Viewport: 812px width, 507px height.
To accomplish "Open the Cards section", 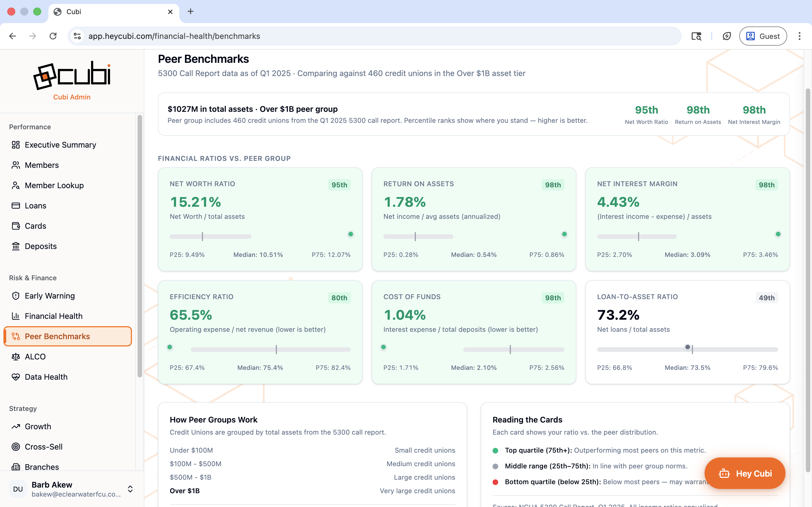I will click(x=35, y=226).
